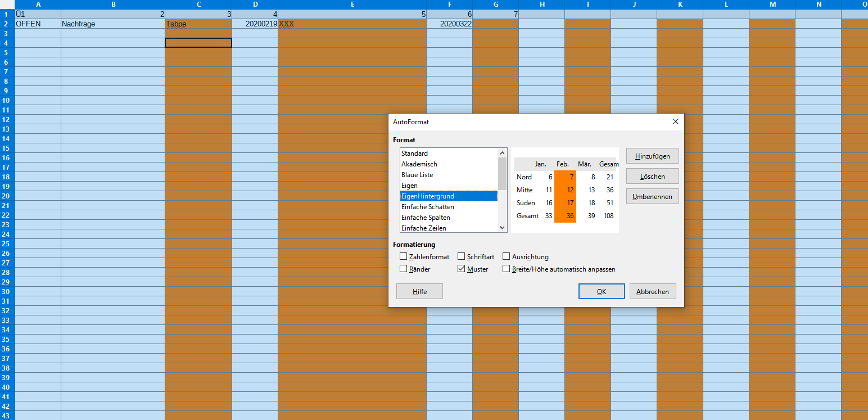Click the Hinzufügen button

[x=653, y=156]
